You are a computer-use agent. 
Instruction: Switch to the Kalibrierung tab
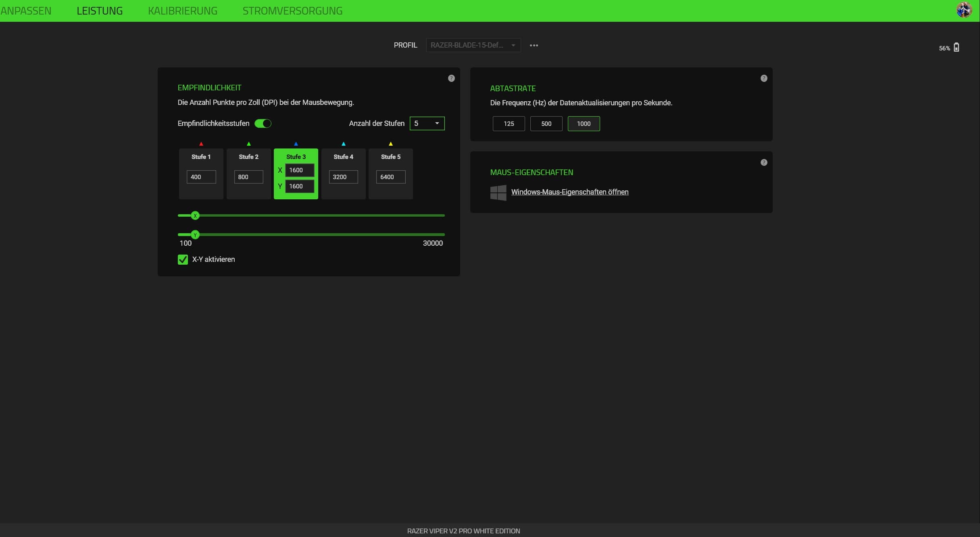coord(183,11)
